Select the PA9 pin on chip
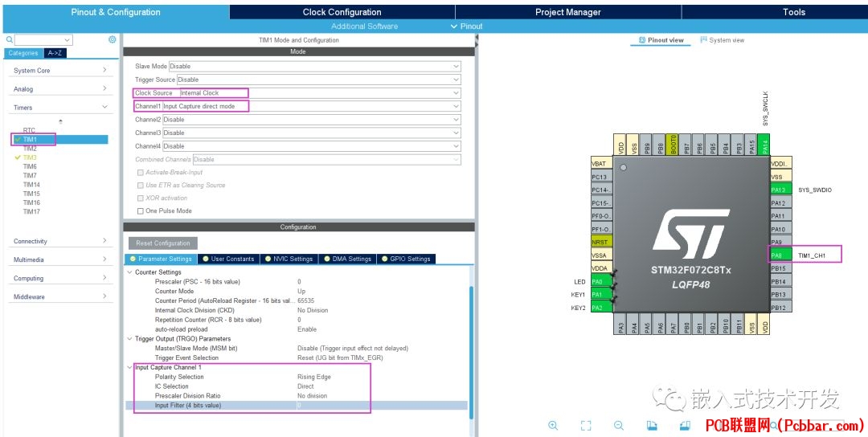Image resolution: width=868 pixels, height=437 pixels. click(x=781, y=243)
